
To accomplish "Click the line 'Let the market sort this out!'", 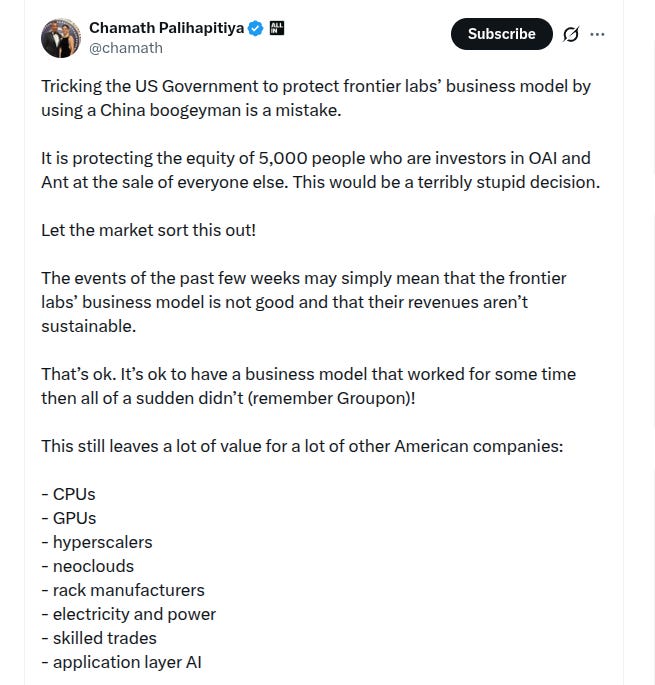I will click(x=149, y=230).
